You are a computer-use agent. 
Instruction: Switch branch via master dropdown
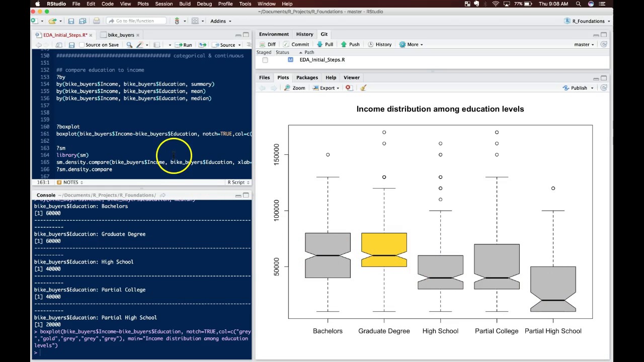(x=584, y=44)
